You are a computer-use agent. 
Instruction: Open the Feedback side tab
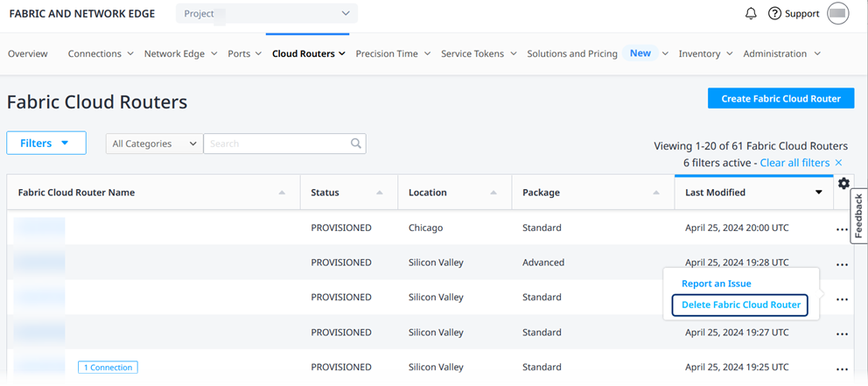858,216
